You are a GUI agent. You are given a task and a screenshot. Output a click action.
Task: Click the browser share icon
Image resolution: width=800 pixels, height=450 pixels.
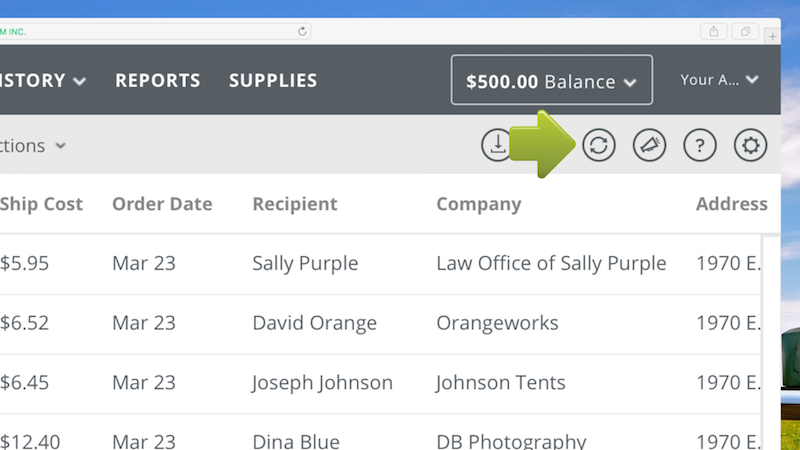714,32
